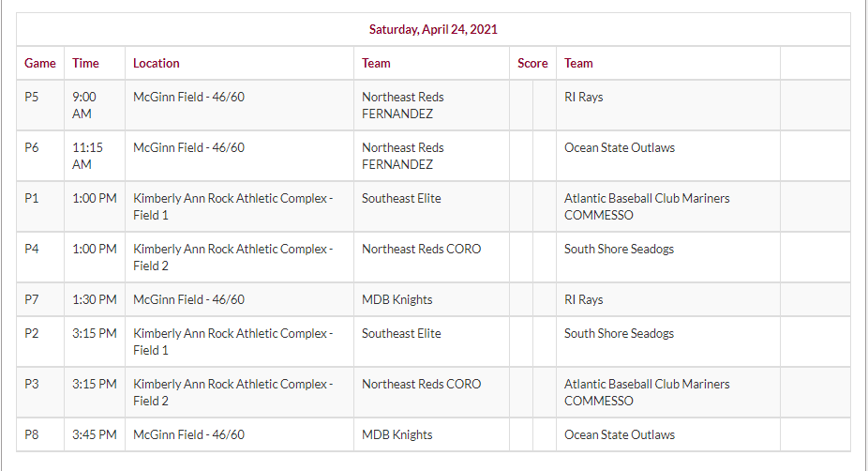Click the Score column header
The width and height of the screenshot is (868, 471).
(x=532, y=63)
